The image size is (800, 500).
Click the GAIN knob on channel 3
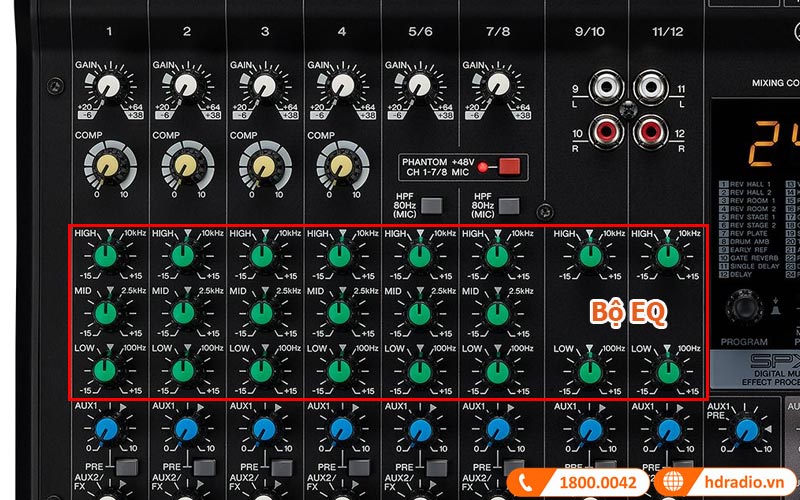coord(264,85)
